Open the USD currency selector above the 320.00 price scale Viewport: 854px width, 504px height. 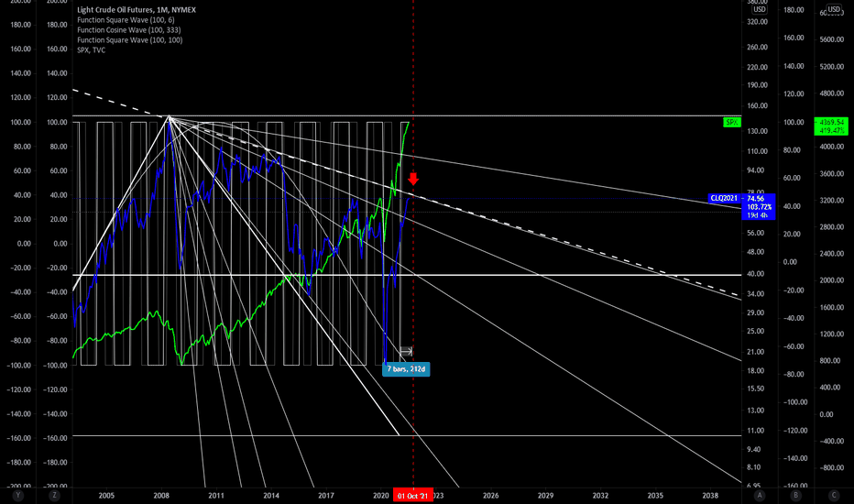click(760, 9)
